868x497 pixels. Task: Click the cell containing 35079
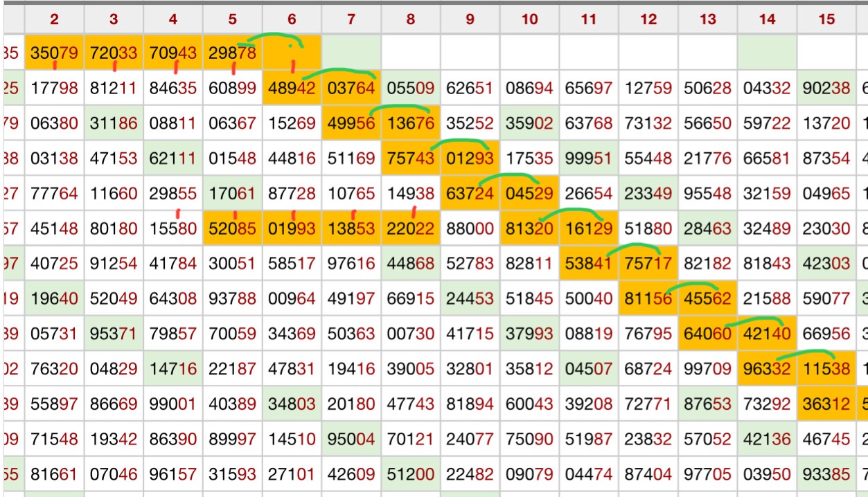(54, 53)
